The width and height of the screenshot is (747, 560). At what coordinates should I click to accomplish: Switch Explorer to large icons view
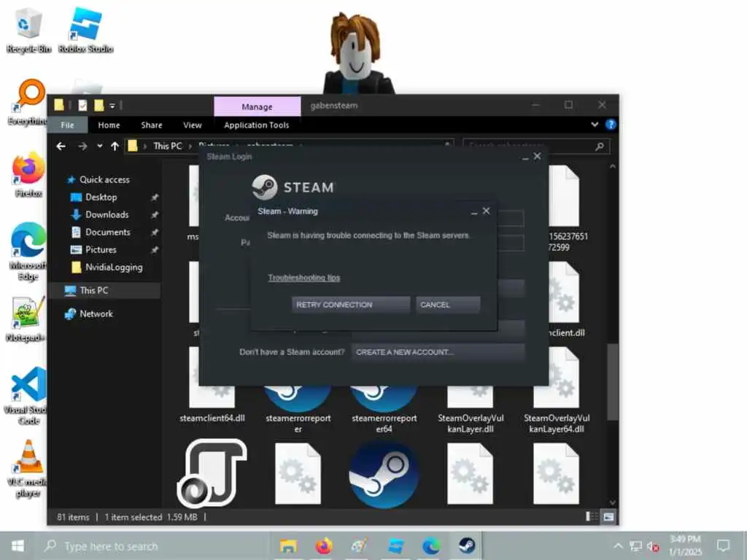[x=608, y=517]
